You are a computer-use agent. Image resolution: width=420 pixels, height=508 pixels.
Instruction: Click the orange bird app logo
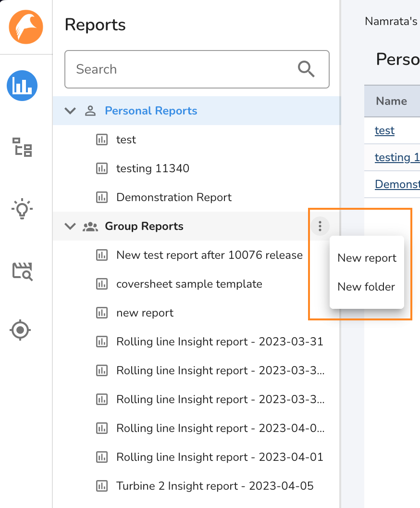click(x=26, y=27)
